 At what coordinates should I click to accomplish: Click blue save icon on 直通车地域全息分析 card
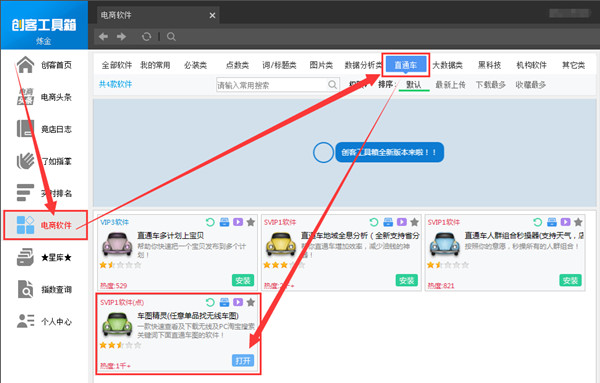tap(388, 222)
